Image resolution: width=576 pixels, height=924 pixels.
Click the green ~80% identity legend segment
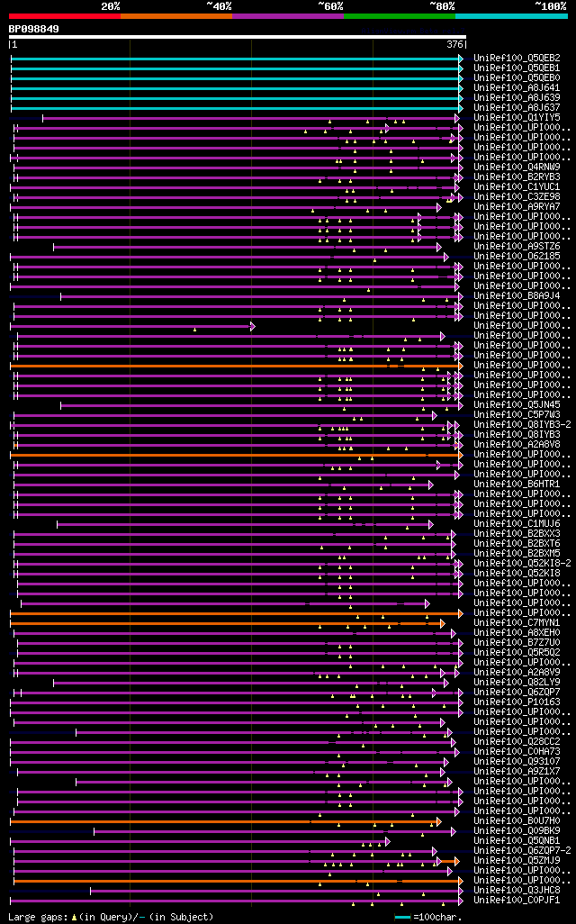pyautogui.click(x=400, y=16)
